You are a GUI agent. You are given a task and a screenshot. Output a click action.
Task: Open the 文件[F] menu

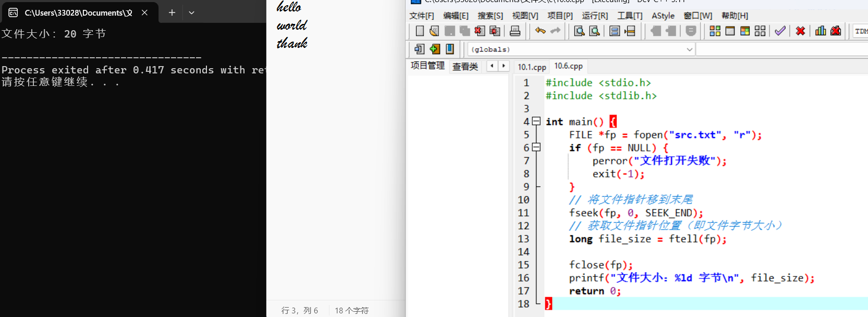(x=422, y=16)
